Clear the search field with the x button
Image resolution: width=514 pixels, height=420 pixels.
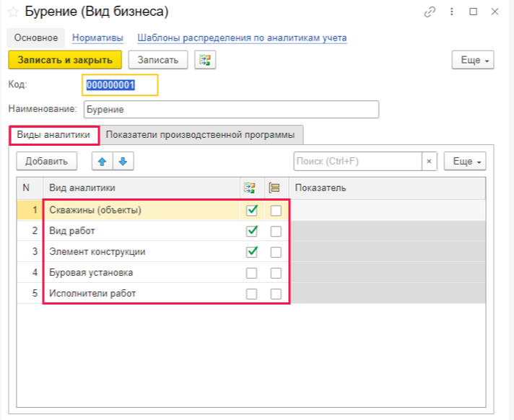(x=429, y=161)
